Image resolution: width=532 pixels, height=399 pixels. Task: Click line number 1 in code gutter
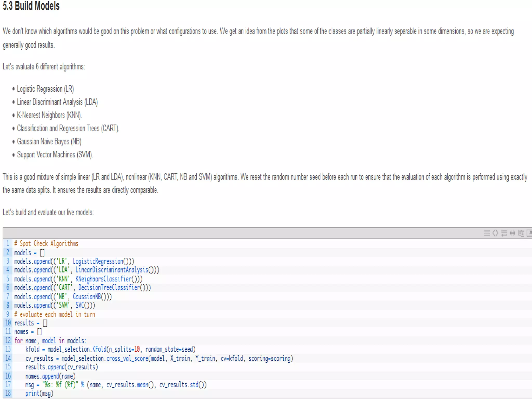click(8, 243)
